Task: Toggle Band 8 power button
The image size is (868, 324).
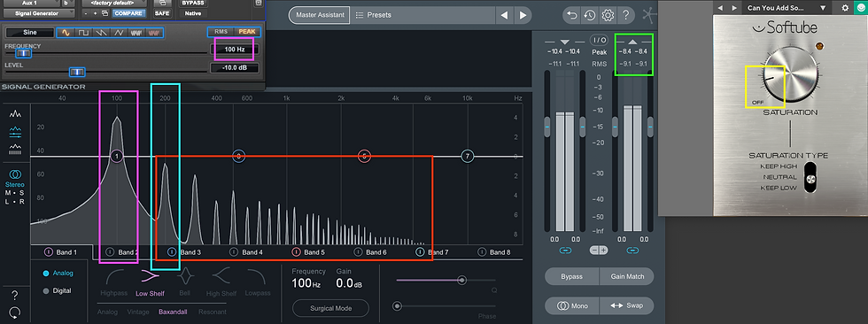Action: pyautogui.click(x=482, y=252)
